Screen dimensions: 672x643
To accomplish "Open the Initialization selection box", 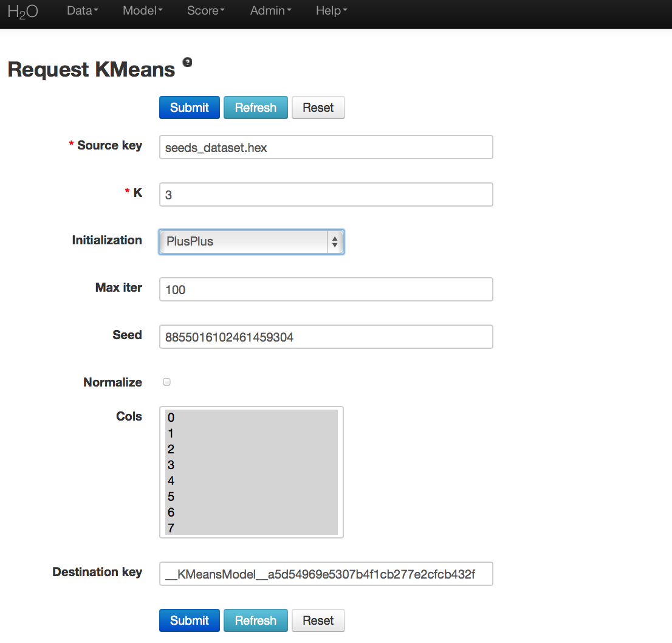I will [x=243, y=241].
